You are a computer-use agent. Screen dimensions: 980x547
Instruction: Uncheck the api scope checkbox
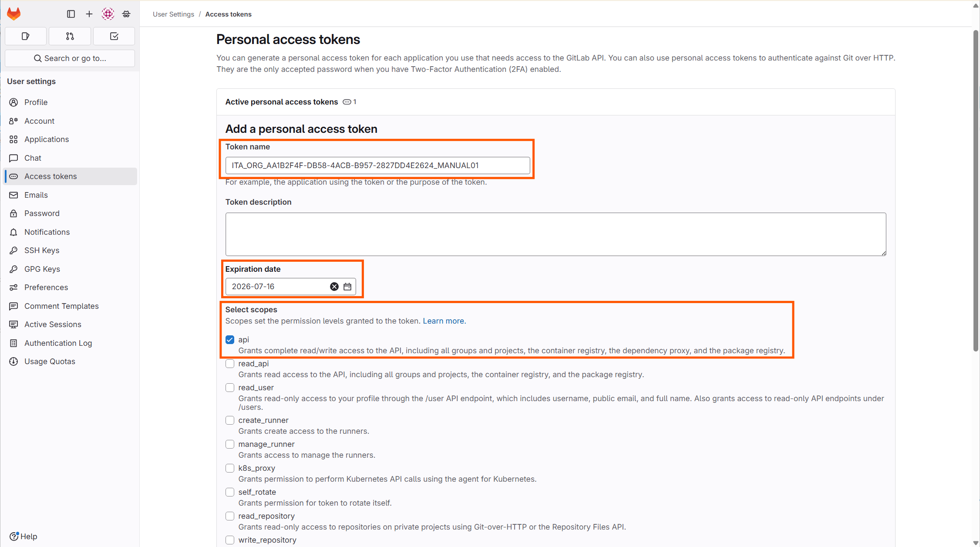tap(230, 340)
